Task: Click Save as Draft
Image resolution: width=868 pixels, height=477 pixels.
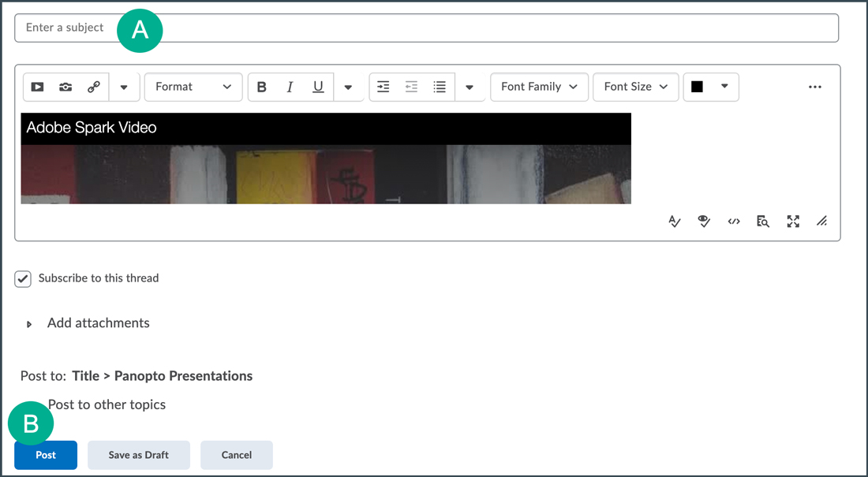Action: pyautogui.click(x=138, y=455)
